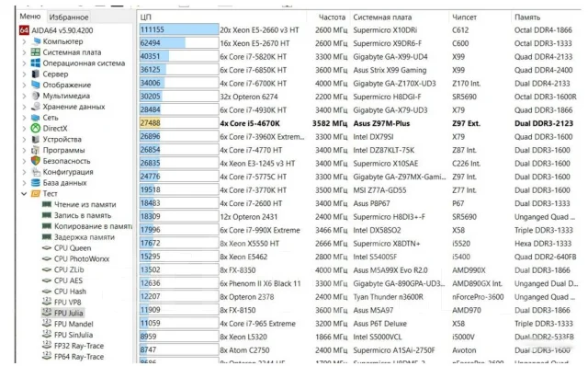Click the Тест folder icon
The width and height of the screenshot is (588, 366).
(36, 194)
